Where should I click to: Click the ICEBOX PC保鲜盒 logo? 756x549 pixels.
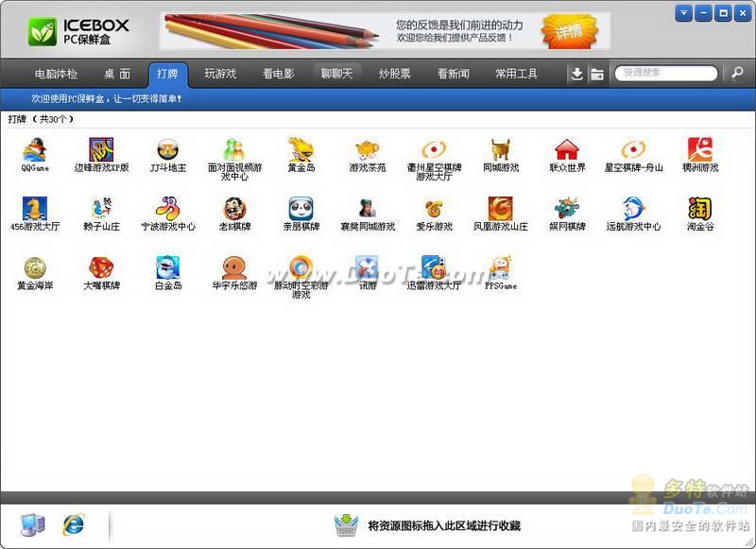78,32
